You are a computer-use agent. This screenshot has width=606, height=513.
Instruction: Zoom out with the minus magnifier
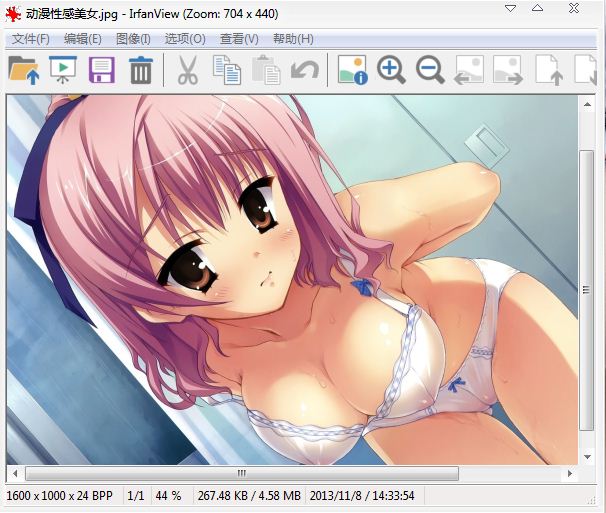coord(430,70)
